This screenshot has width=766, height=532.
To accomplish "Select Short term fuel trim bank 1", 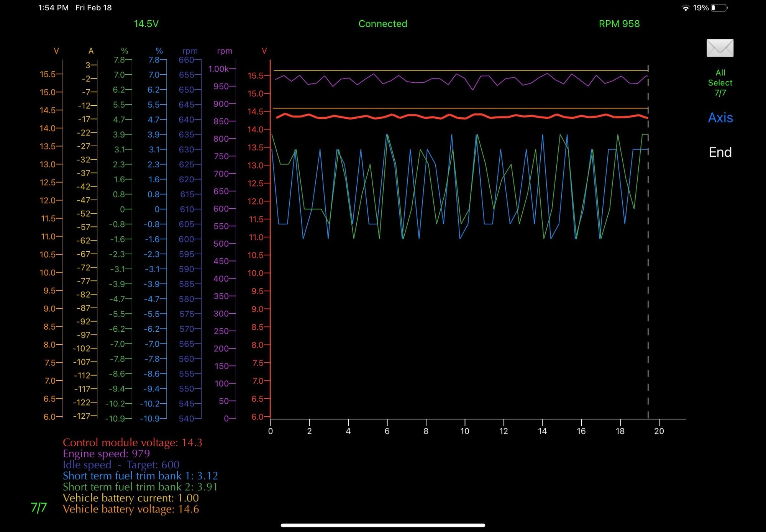I will point(140,476).
